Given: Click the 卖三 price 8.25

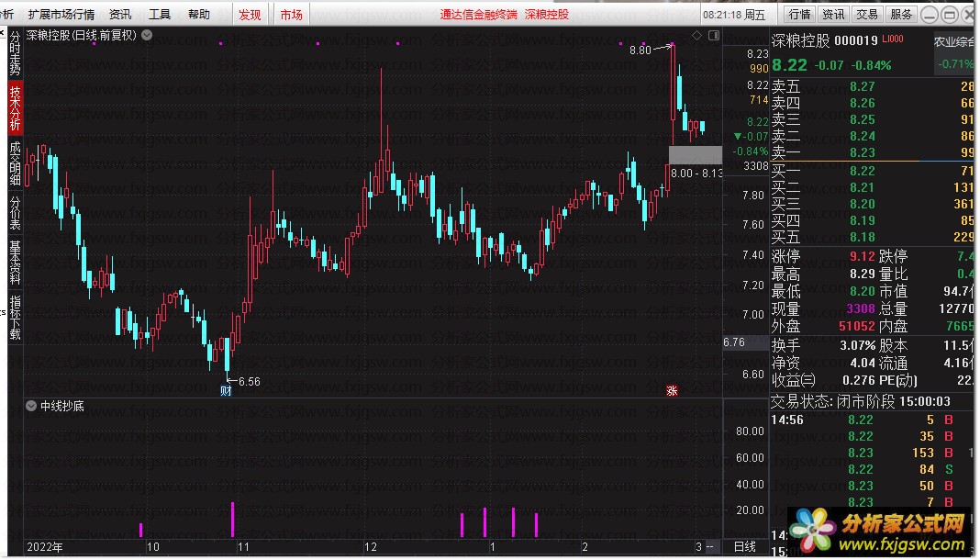Looking at the screenshot, I should tap(862, 120).
